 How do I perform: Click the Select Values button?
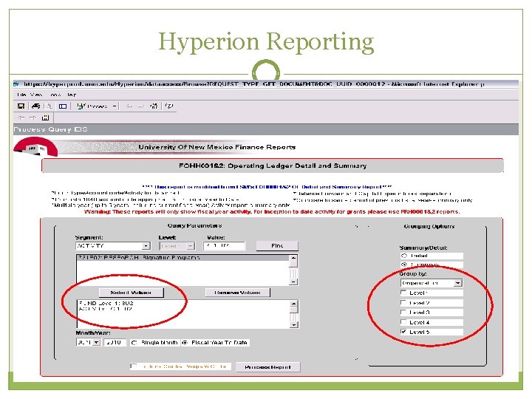(x=131, y=293)
